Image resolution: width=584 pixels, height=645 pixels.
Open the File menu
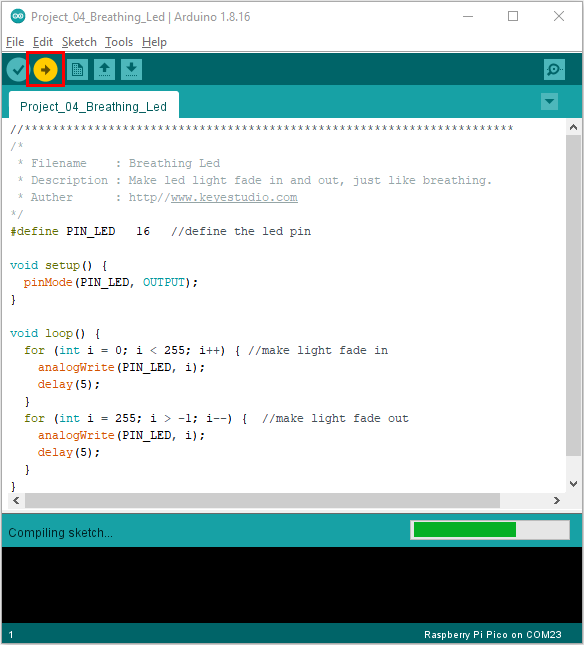click(x=15, y=42)
